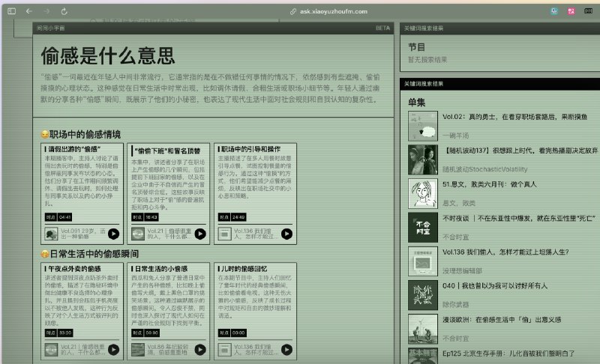600x364 pixels.
Task: Click the 单集 heading in search results
Action: coord(416,103)
